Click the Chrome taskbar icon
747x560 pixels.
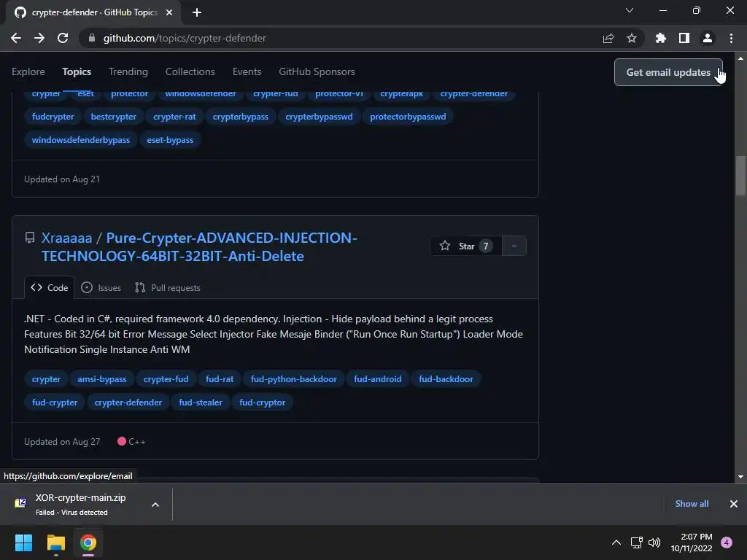pyautogui.click(x=88, y=542)
